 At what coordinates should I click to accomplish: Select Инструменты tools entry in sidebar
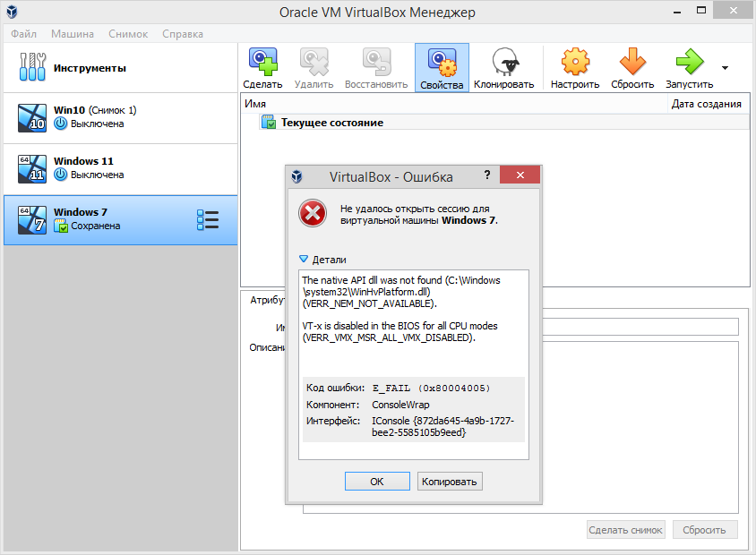(121, 68)
